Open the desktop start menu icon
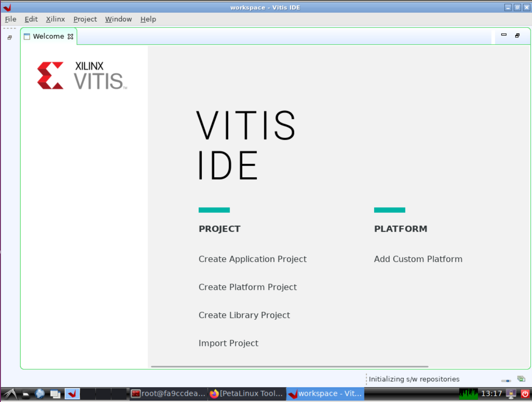 tap(10, 394)
